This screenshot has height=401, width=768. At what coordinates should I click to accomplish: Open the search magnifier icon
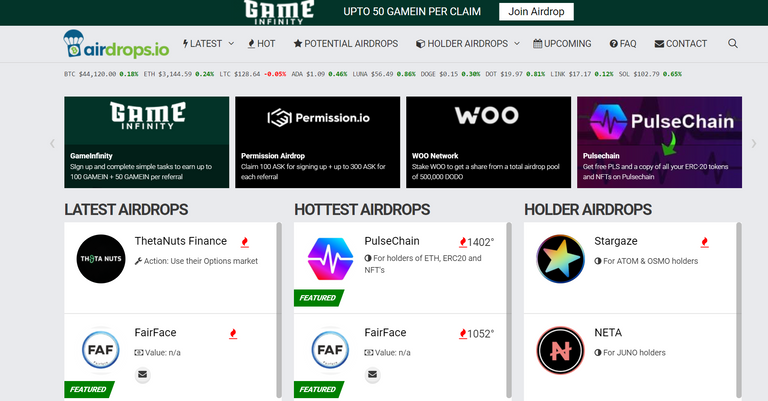(x=733, y=44)
